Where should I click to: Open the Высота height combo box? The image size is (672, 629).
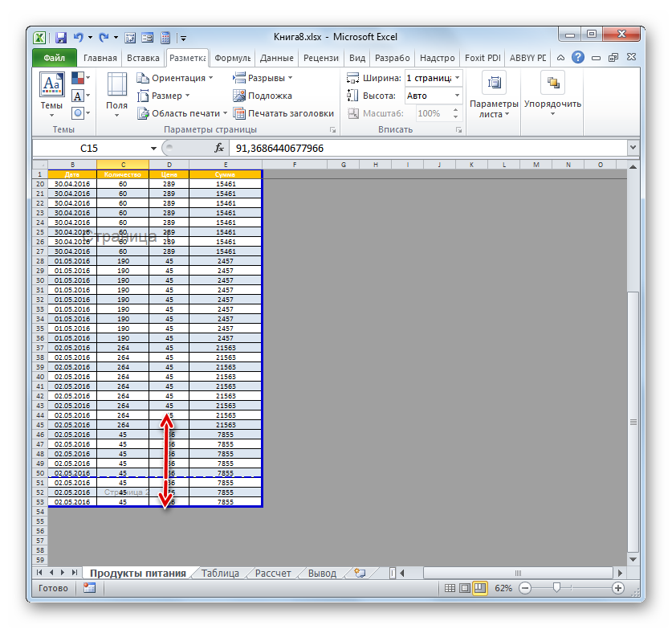[x=434, y=96]
